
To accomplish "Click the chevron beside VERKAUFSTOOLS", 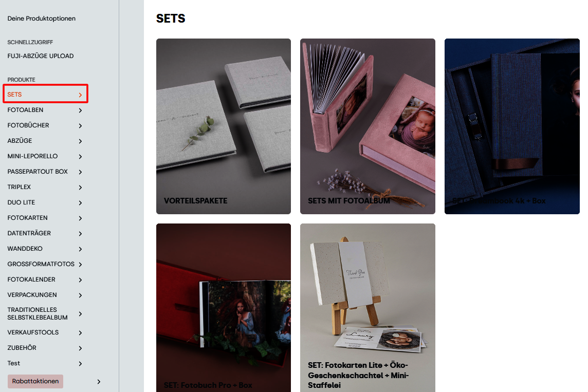I will pyautogui.click(x=80, y=333).
